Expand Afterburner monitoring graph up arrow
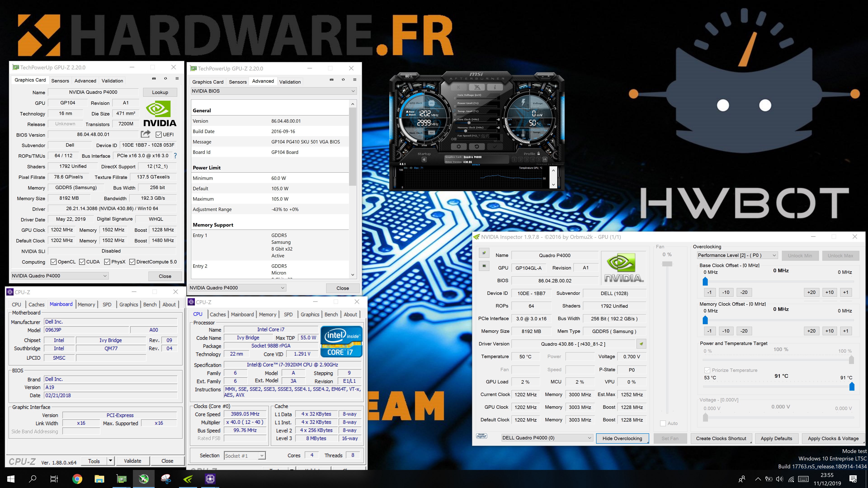The image size is (868, 488). [x=553, y=171]
